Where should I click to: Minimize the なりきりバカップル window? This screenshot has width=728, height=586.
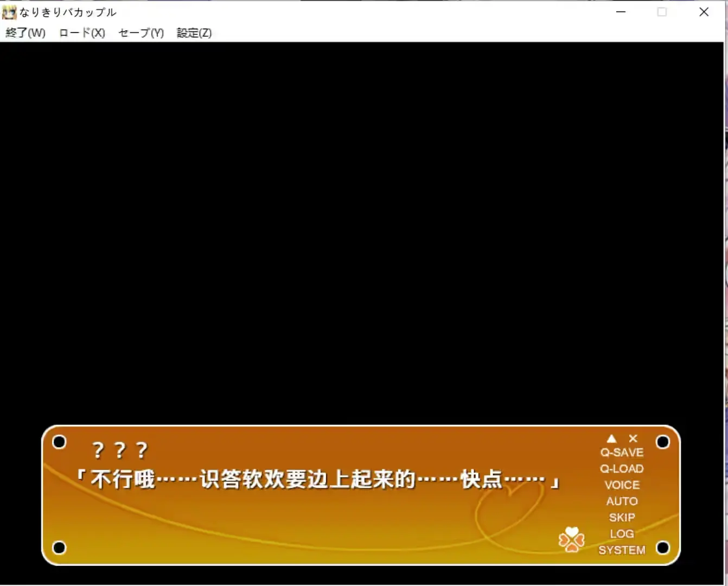click(621, 12)
